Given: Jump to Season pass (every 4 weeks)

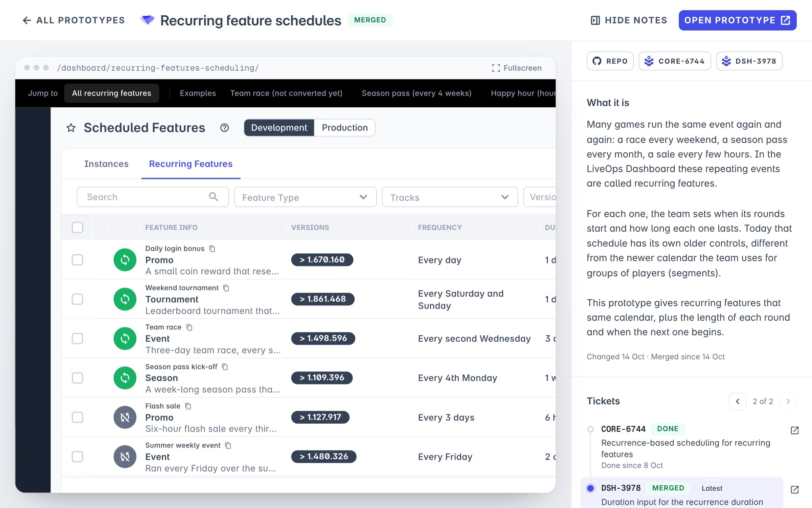Looking at the screenshot, I should pos(416,93).
